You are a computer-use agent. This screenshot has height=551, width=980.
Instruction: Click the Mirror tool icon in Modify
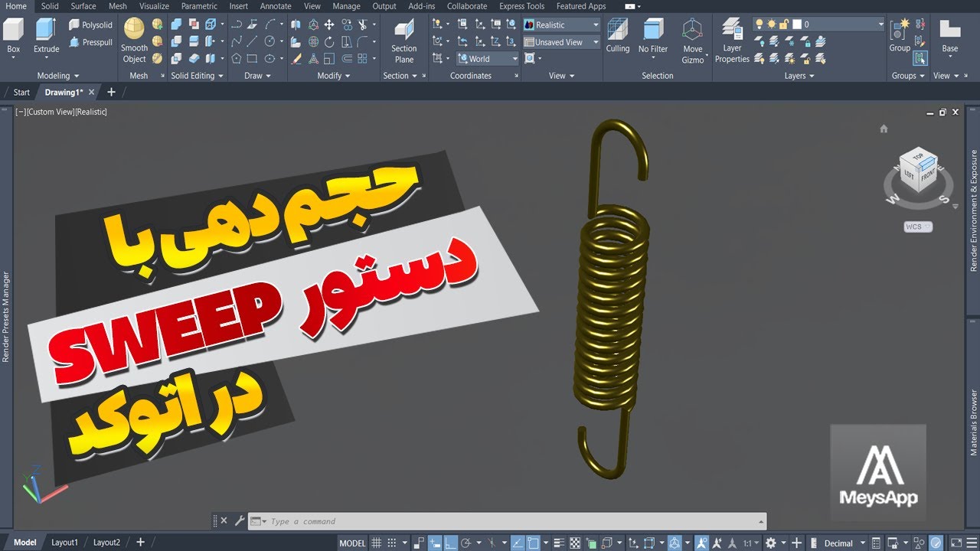point(296,24)
